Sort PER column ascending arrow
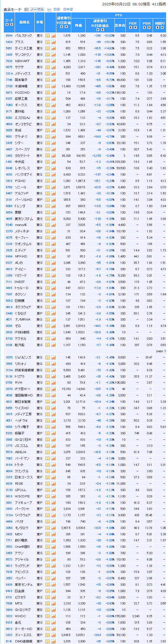Image resolution: width=168 pixels, height=644 pixels. [130, 27]
